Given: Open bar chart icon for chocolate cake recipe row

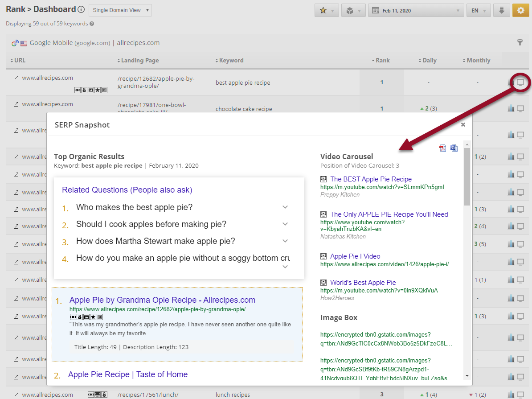Looking at the screenshot, I should pyautogui.click(x=511, y=108).
